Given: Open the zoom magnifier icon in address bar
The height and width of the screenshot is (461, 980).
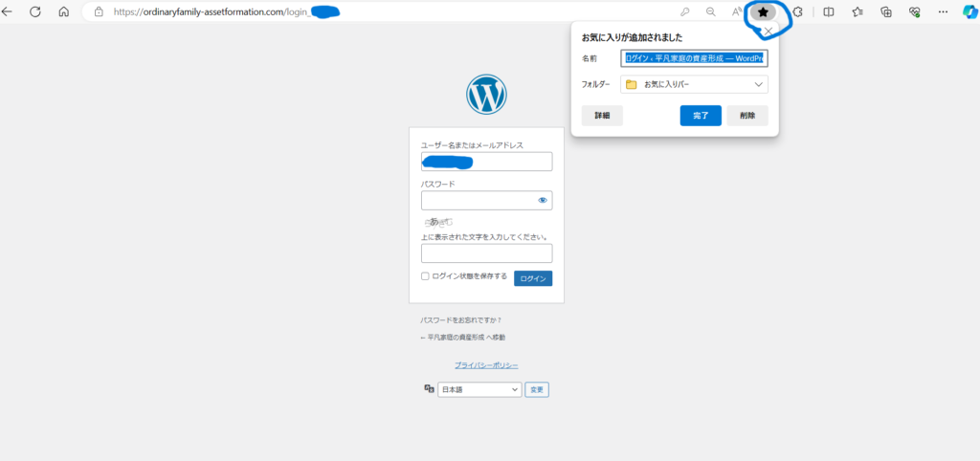Looking at the screenshot, I should pos(710,11).
